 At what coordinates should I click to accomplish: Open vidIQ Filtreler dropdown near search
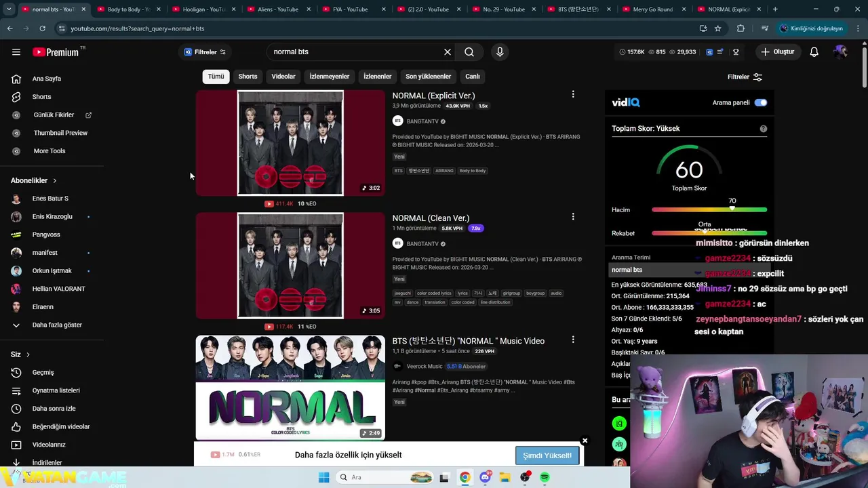205,52
